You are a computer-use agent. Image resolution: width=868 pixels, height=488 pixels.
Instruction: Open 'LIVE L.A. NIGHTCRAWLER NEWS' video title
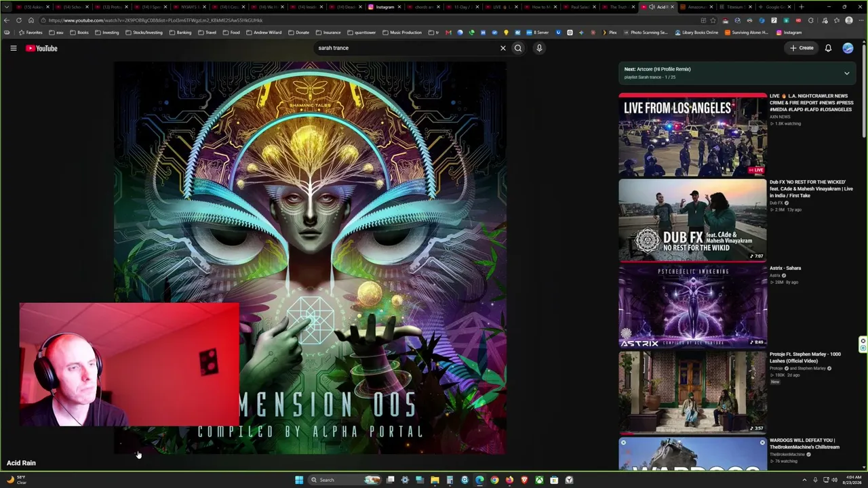pyautogui.click(x=811, y=103)
